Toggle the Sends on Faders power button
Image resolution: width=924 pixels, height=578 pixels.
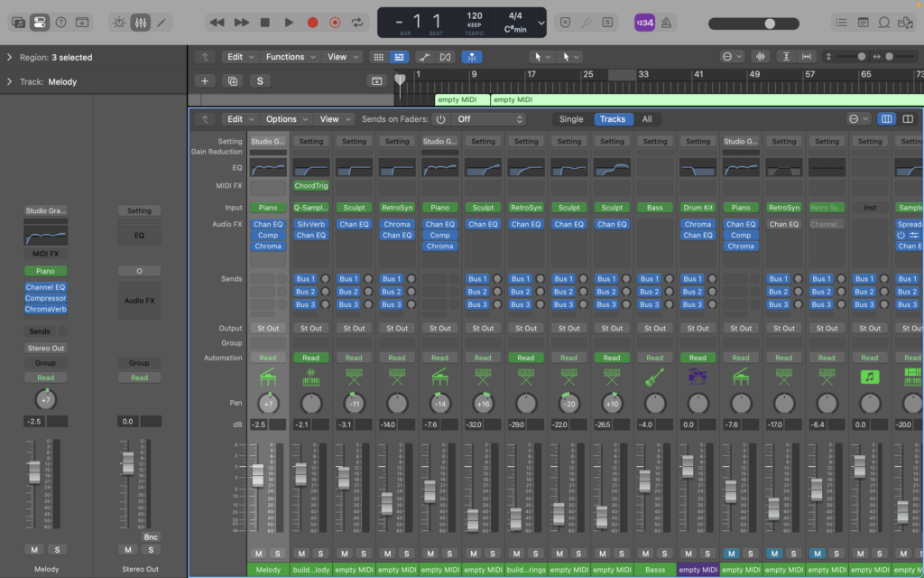coord(440,119)
